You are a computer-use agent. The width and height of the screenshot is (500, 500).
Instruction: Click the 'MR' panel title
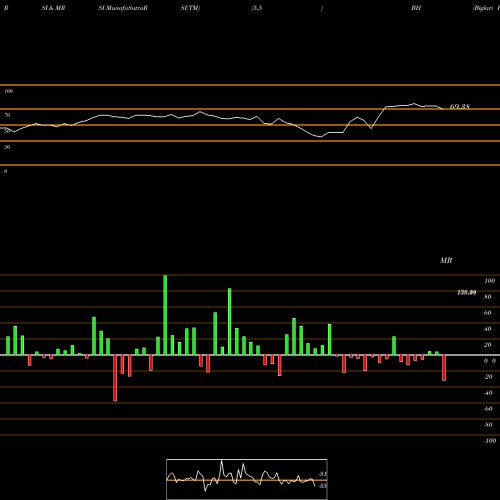(x=446, y=260)
